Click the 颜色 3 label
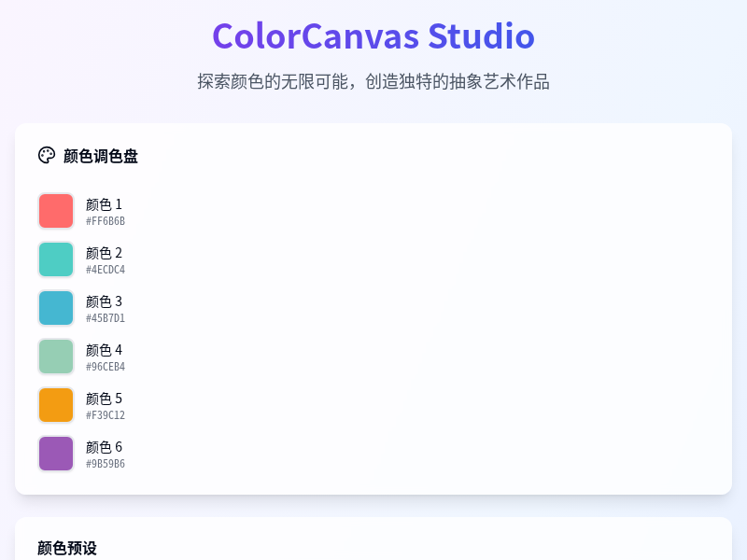 coord(104,301)
